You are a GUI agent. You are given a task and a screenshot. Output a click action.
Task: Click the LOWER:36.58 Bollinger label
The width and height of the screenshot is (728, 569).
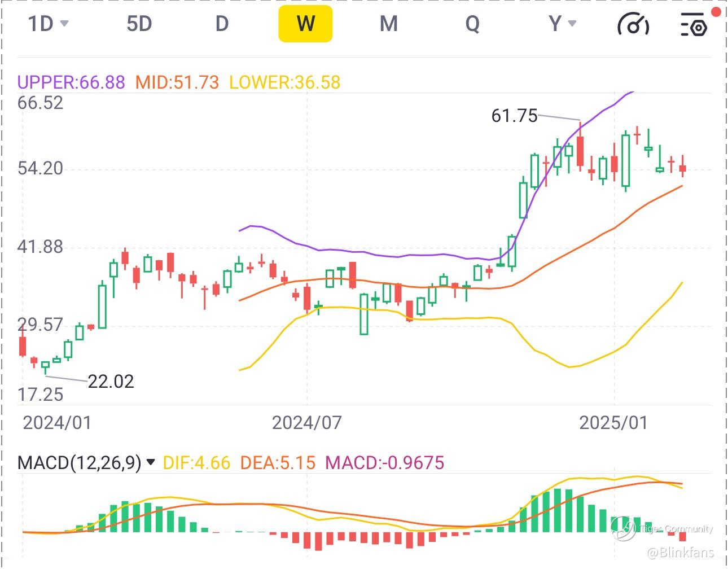pos(284,82)
